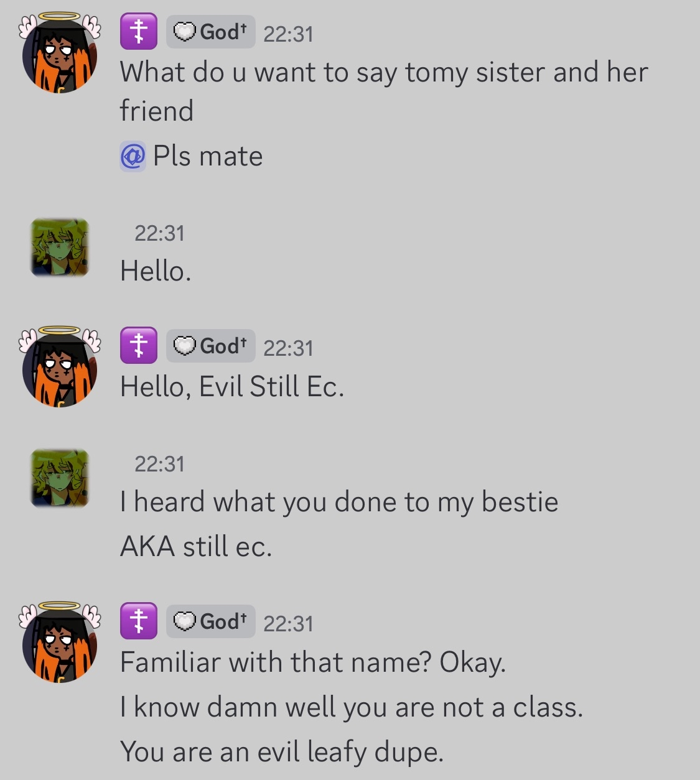Click the 22:31 timestamp above 'Hello.'
Screen dimensions: 700x780
point(159,233)
